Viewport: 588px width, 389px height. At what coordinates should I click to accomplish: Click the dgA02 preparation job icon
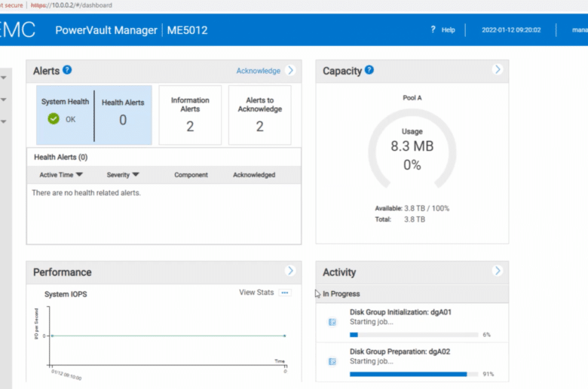[x=332, y=362]
